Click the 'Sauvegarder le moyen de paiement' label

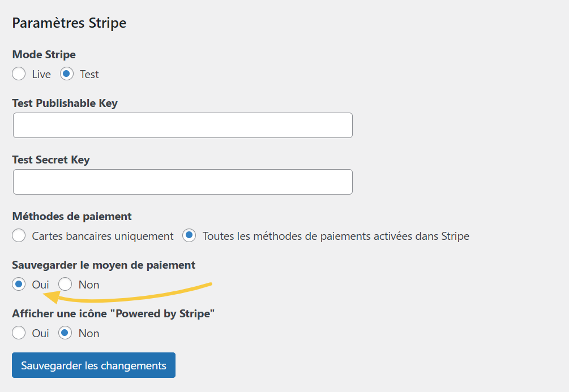click(104, 265)
